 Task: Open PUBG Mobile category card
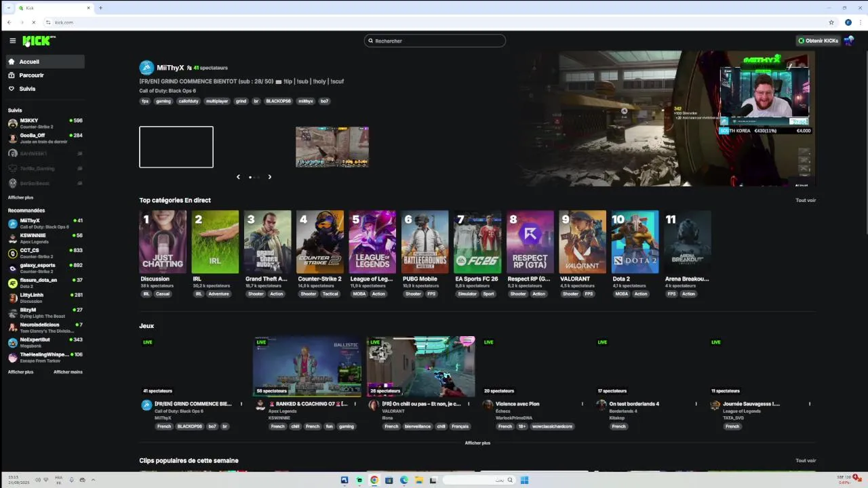coord(425,242)
